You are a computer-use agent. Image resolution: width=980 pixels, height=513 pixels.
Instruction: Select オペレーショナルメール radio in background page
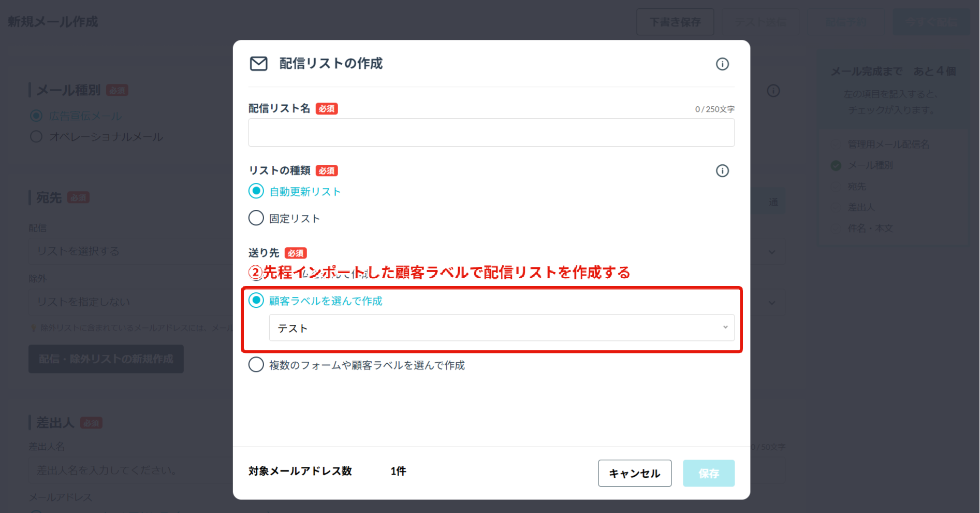pos(36,136)
